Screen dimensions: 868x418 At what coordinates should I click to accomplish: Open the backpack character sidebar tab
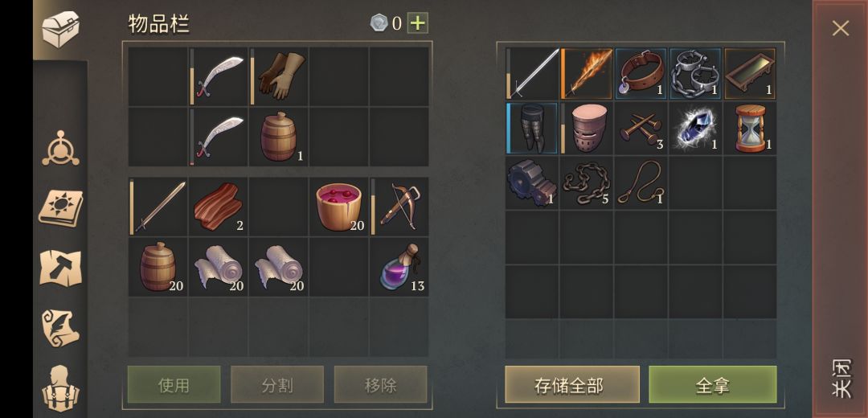[60, 388]
